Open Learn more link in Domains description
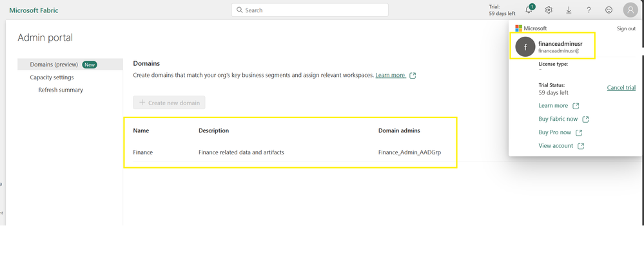The image size is (644, 268). click(390, 76)
